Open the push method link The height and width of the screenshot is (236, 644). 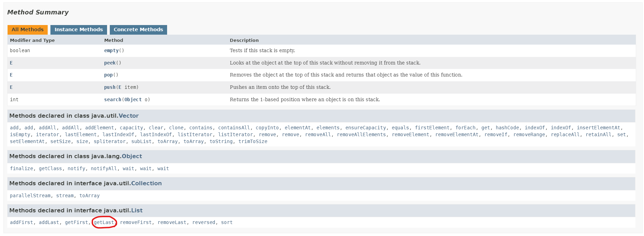[x=110, y=87]
